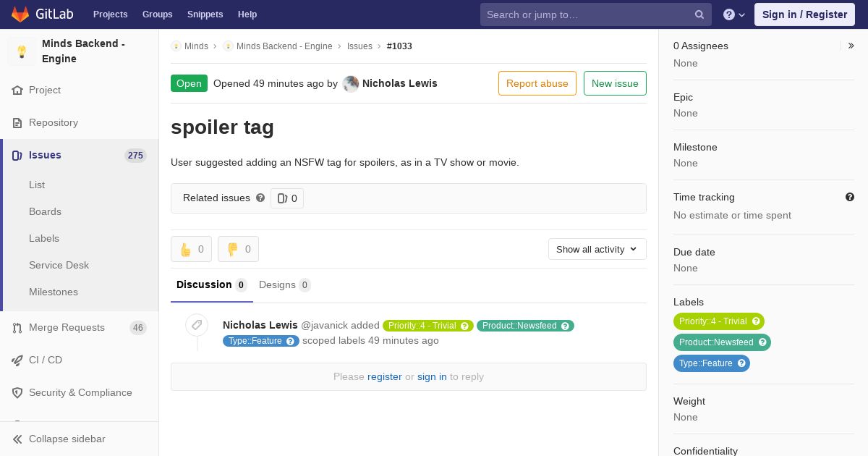Click Product::Newsfeed label in activity
This screenshot has height=456, width=868.
519,326
